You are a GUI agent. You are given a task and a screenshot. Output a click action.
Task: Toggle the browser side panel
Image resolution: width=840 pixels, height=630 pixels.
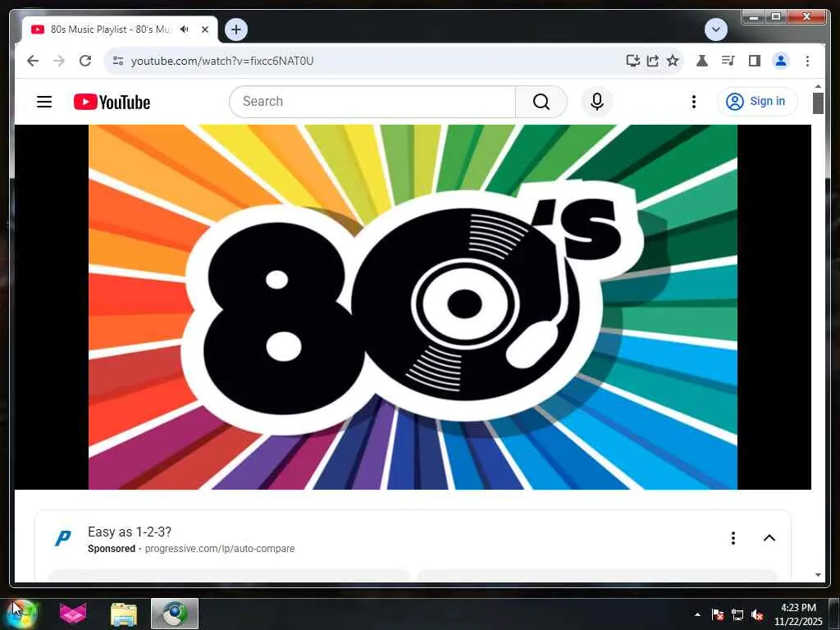(755, 61)
